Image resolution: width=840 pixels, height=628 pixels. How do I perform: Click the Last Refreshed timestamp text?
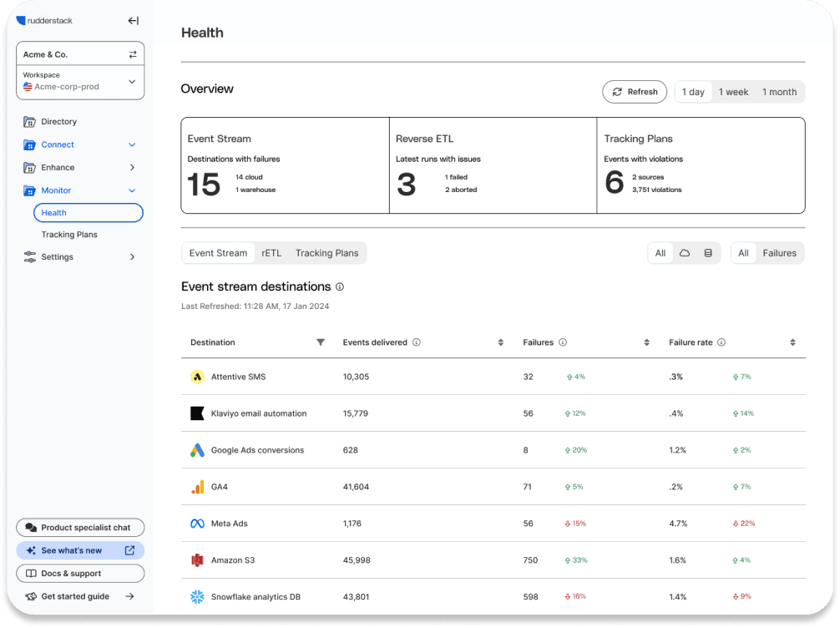tap(255, 306)
